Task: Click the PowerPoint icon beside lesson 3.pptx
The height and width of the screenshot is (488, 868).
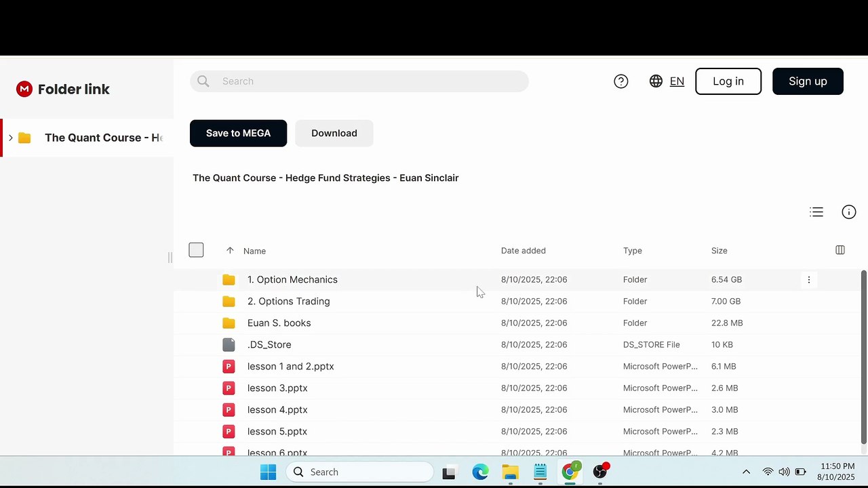Action: pos(229,388)
